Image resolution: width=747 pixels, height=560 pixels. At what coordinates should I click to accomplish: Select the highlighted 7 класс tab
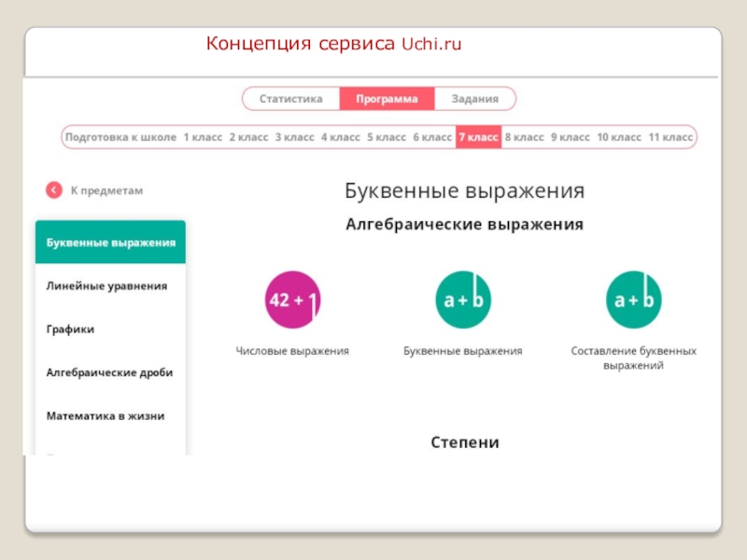(478, 137)
